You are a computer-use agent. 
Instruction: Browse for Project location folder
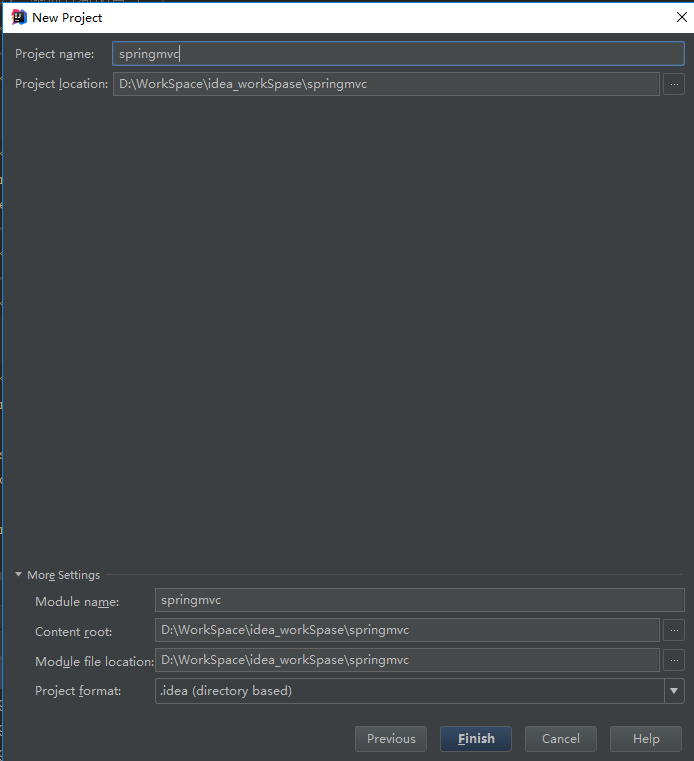pyautogui.click(x=674, y=84)
